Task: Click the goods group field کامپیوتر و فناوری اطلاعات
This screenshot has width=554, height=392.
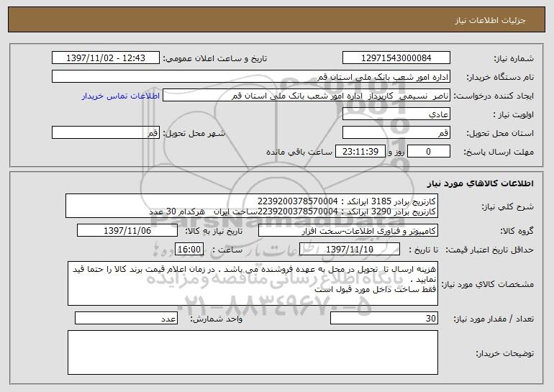Action: pos(348,231)
